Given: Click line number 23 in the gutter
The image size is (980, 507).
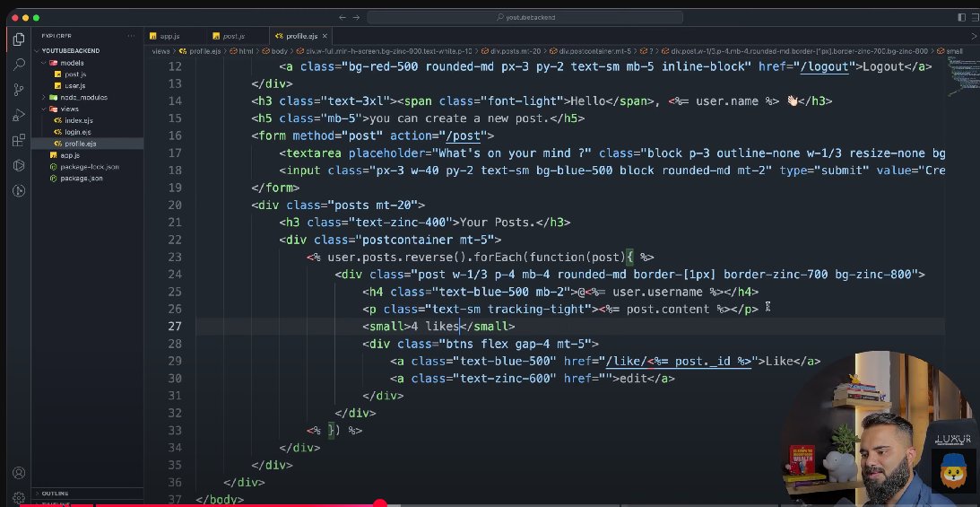Looking at the screenshot, I should coord(174,257).
